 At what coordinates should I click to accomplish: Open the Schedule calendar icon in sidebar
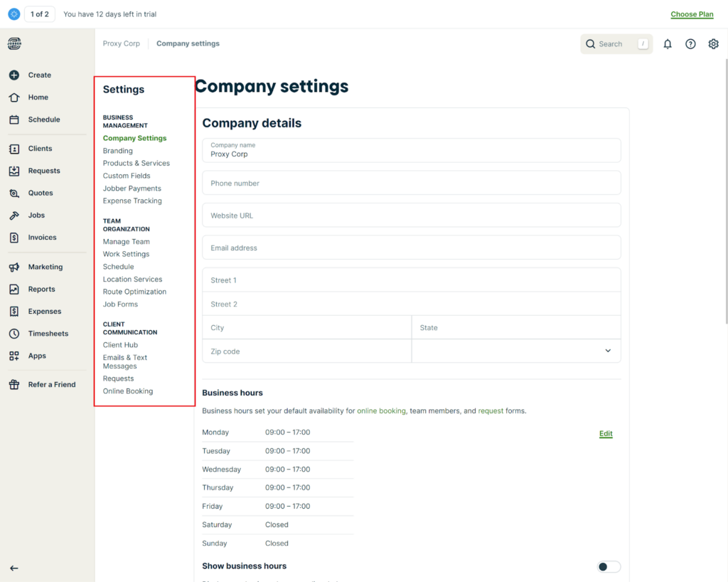point(14,120)
